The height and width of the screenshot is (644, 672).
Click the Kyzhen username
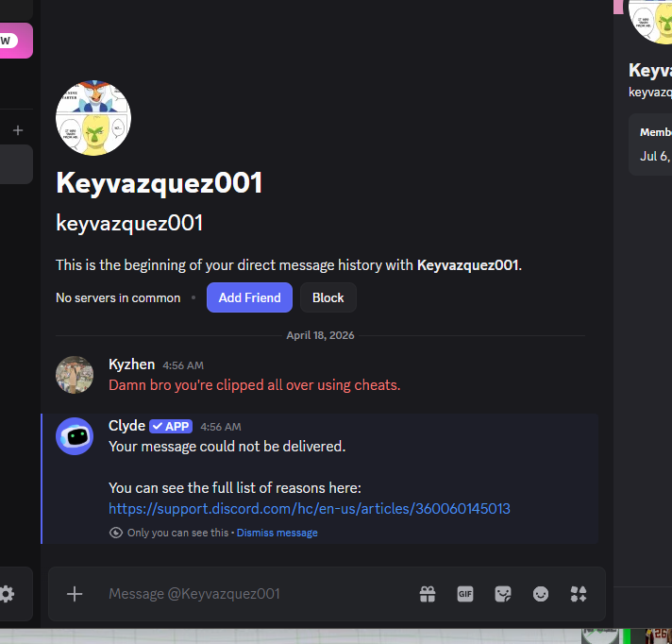click(x=131, y=364)
